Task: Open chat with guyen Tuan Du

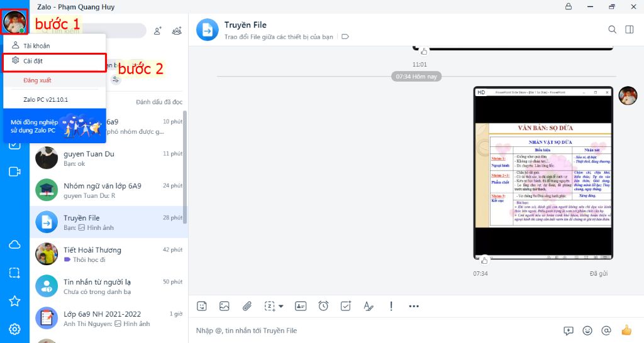Action: 109,158
